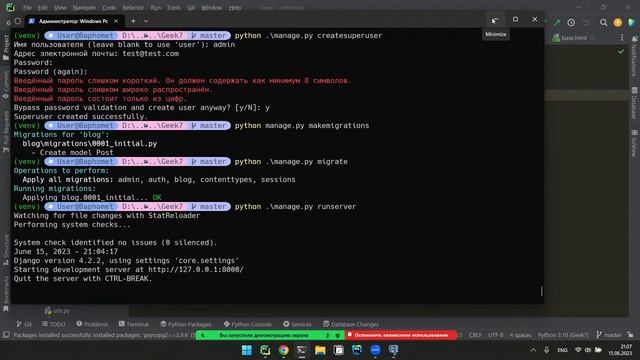Open File Explorer from the taskbar
Screen dimensions: 640x360
320,350
